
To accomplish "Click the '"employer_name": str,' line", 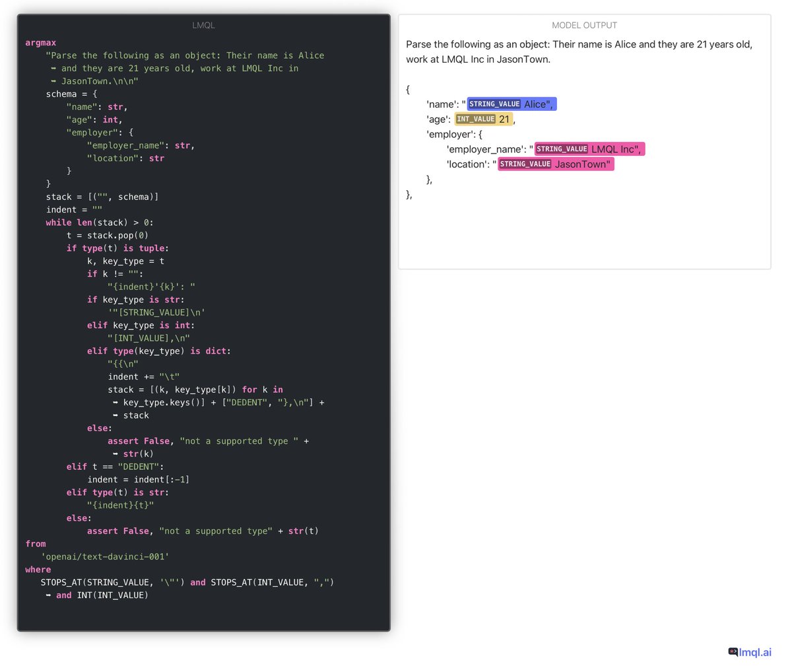I will click(x=141, y=145).
